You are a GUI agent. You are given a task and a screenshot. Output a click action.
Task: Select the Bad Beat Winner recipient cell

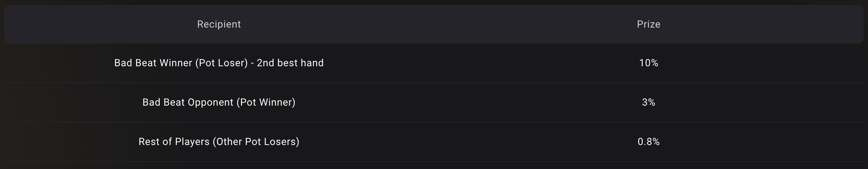click(x=219, y=63)
